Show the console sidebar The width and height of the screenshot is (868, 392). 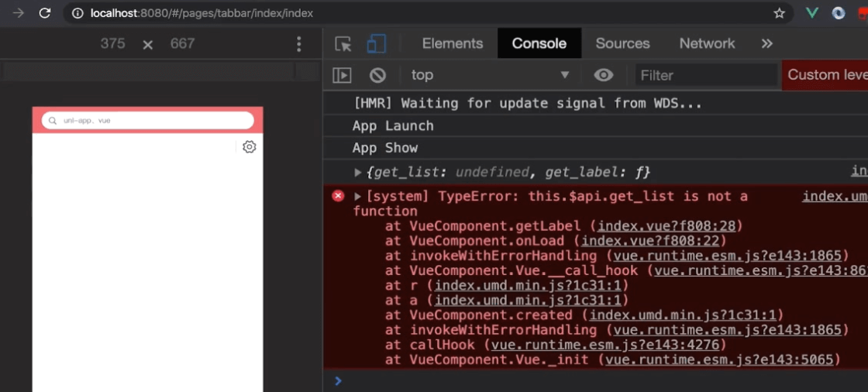342,74
